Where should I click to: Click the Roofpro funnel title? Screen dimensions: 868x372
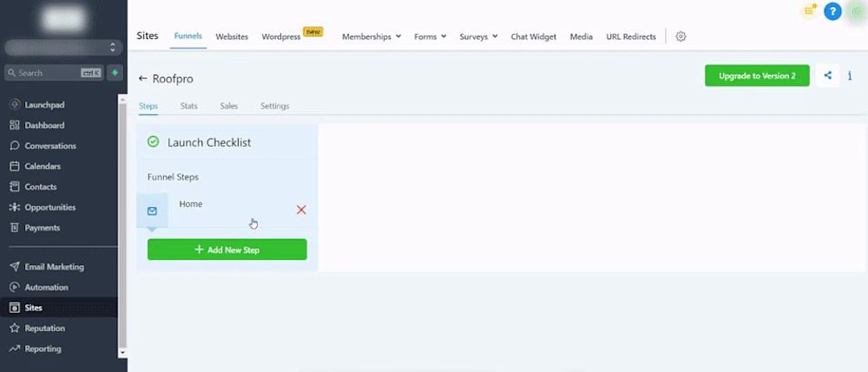(173, 79)
